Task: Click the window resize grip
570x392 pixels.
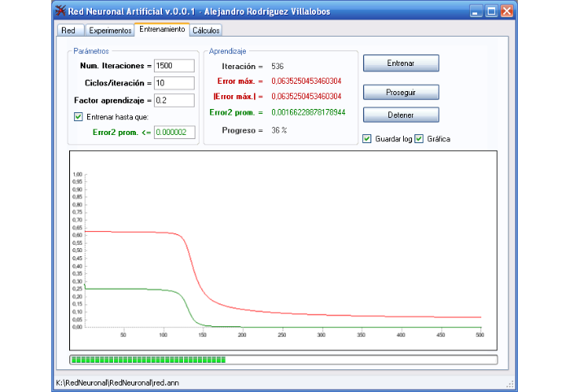Action: click(x=511, y=384)
